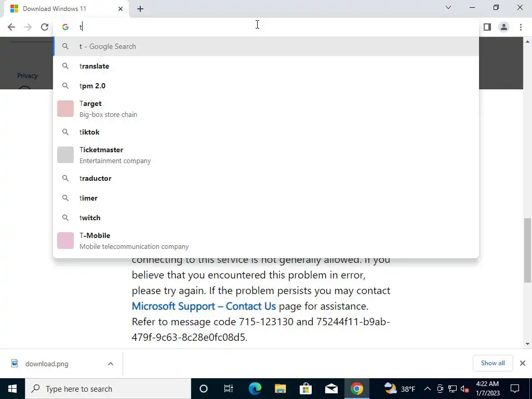Open the weather widget showing 38°F
The width and height of the screenshot is (532, 399).
400,389
